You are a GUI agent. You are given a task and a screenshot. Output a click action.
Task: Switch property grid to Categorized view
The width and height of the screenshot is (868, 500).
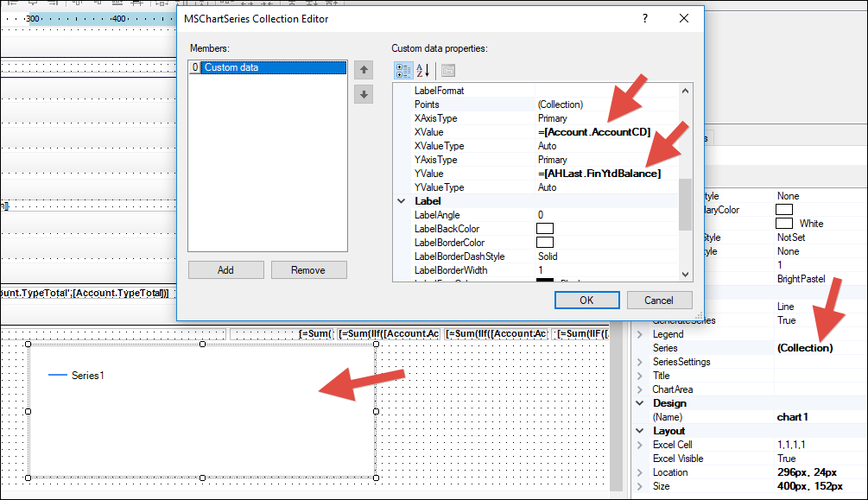coord(403,71)
